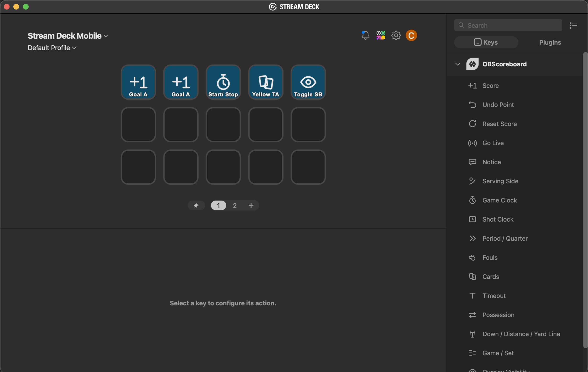Click the Game Clock stopwatch icon
Image resolution: width=588 pixels, height=372 pixels.
point(472,200)
